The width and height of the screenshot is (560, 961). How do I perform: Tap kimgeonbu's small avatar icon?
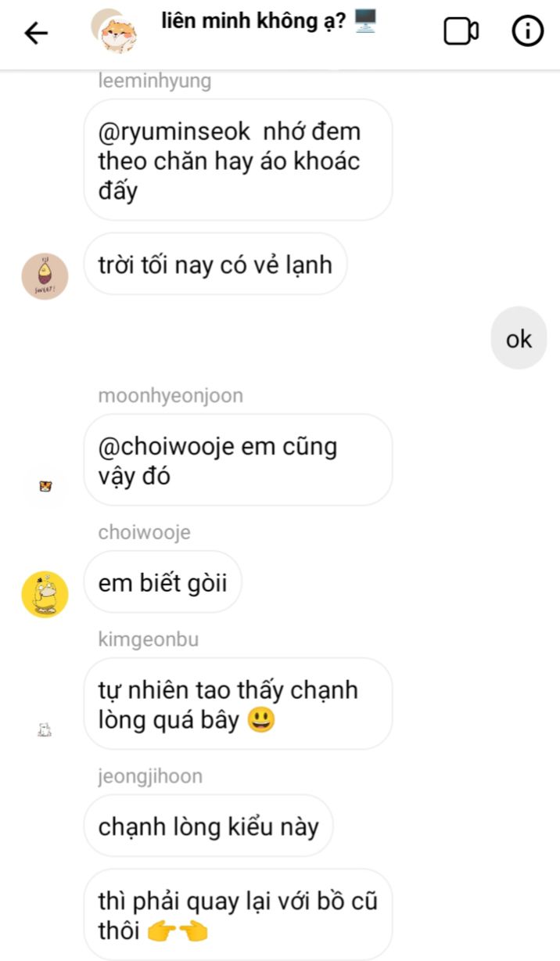click(45, 730)
